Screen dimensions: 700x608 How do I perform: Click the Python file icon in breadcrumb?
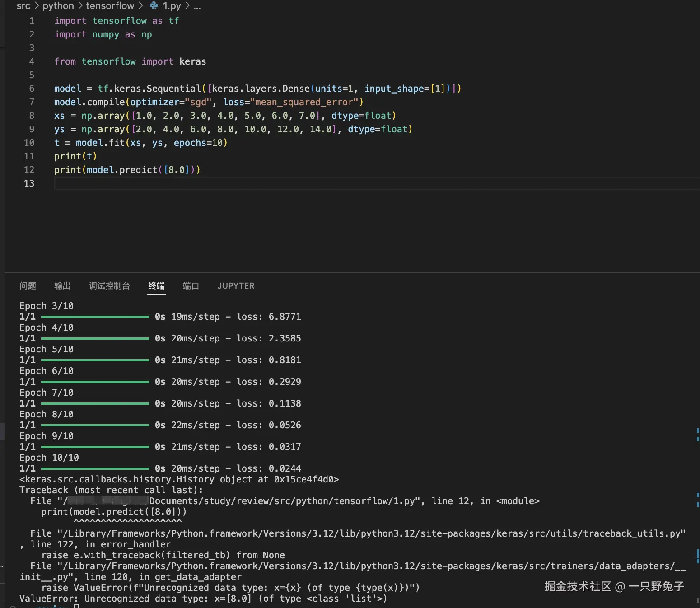click(154, 6)
